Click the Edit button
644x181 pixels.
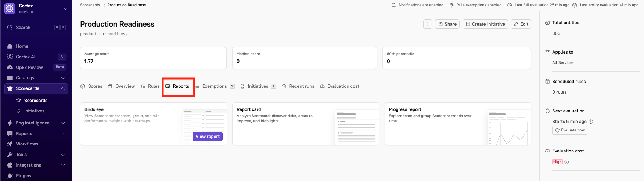[521, 24]
